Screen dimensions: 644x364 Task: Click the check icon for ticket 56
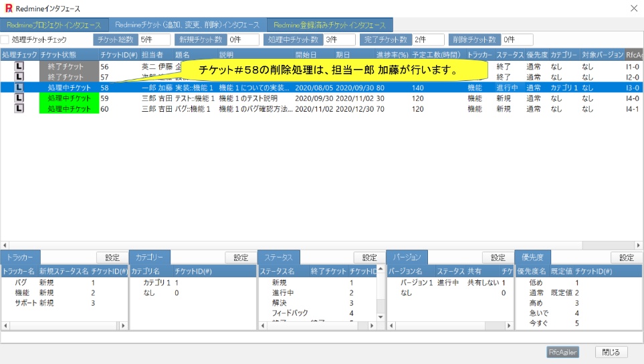[19, 67]
